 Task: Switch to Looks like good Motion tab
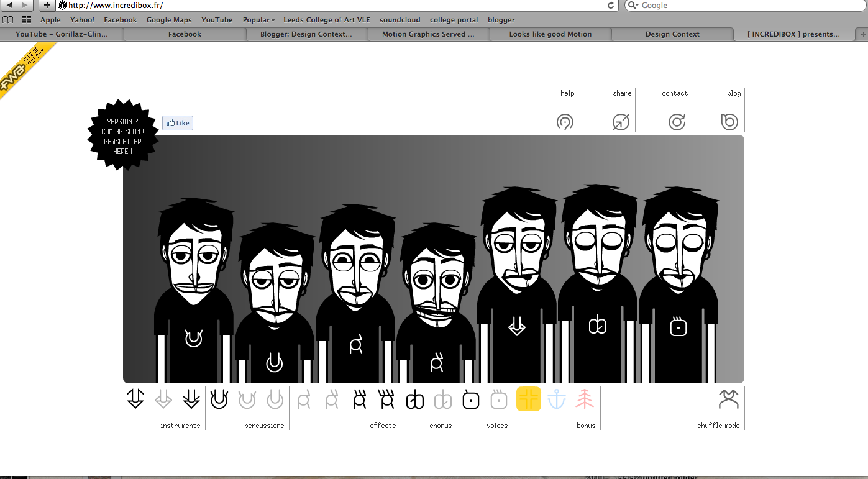(x=550, y=34)
